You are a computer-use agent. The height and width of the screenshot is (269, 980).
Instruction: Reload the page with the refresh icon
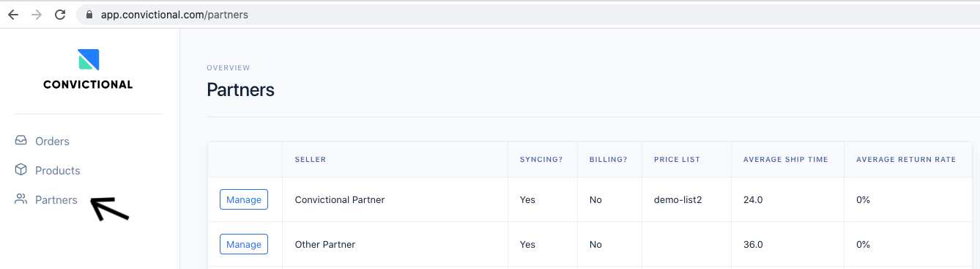coord(60,15)
